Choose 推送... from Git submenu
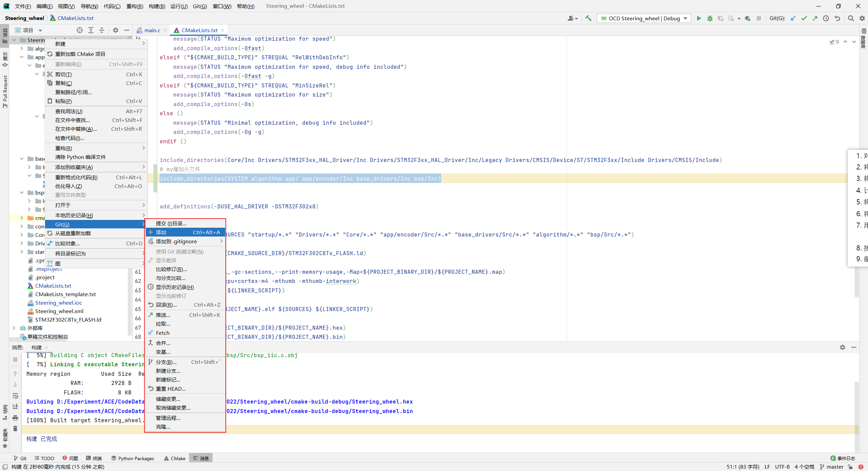Image resolution: width=868 pixels, height=471 pixels. click(x=163, y=315)
